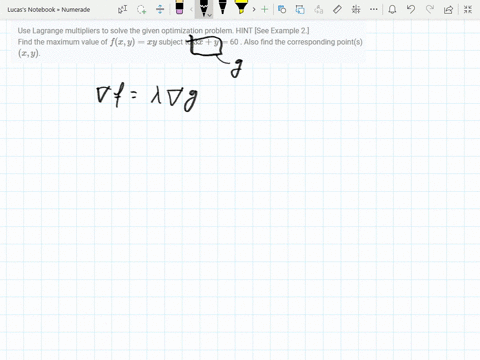This screenshot has height=360, width=480.
Task: Activate the Lasso Select tool
Action: pyautogui.click(x=142, y=9)
